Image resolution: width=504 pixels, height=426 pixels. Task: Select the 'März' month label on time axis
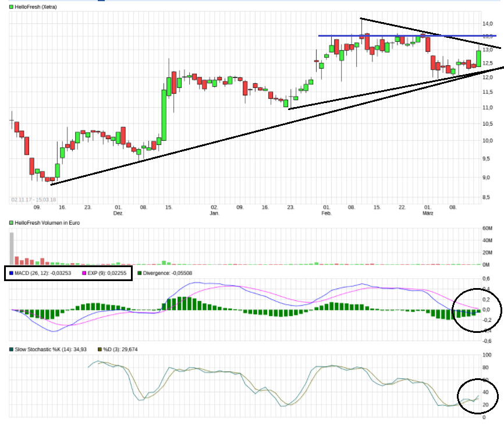pos(428,213)
